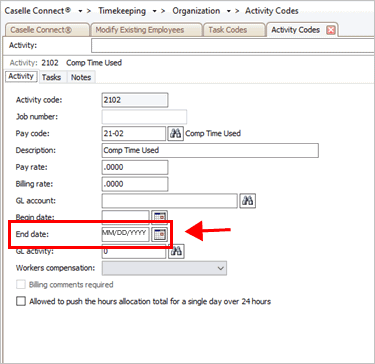Switch to the Task Codes tab
This screenshot has height=364, width=375.
[233, 30]
